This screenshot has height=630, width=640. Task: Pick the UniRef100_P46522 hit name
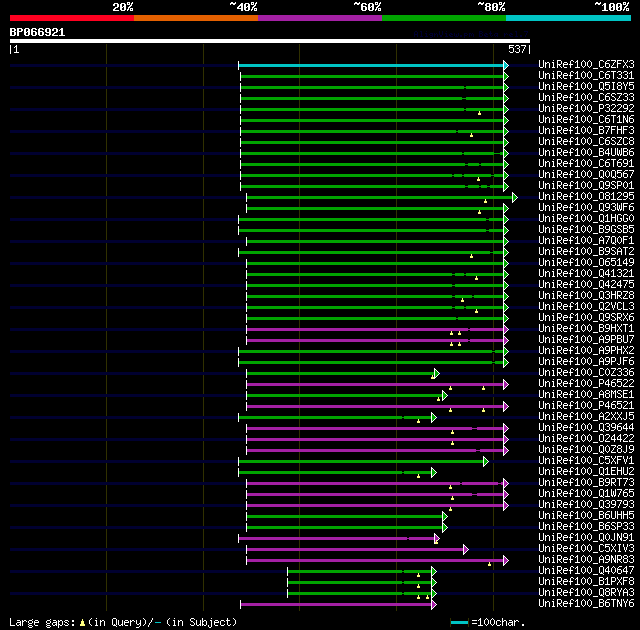point(586,384)
